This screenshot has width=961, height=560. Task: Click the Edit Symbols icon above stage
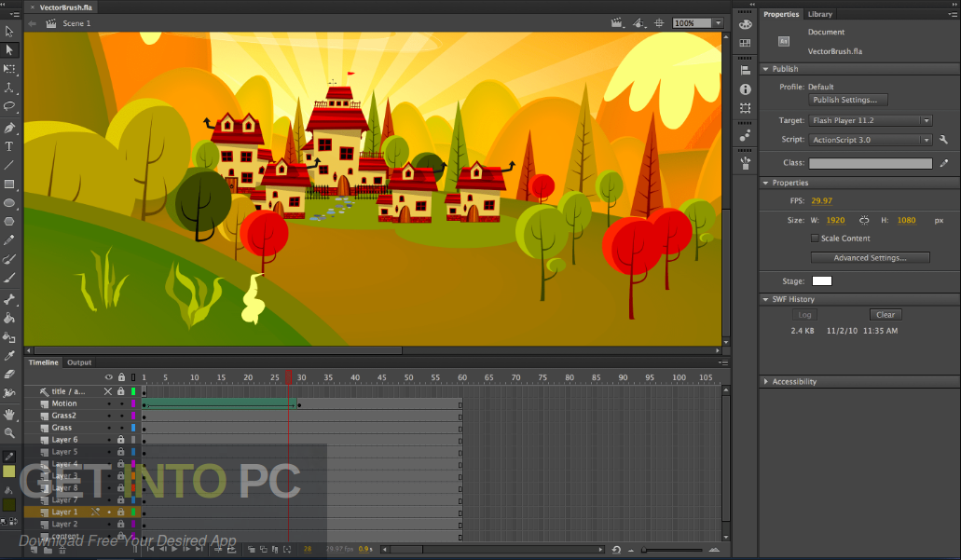pyautogui.click(x=638, y=23)
